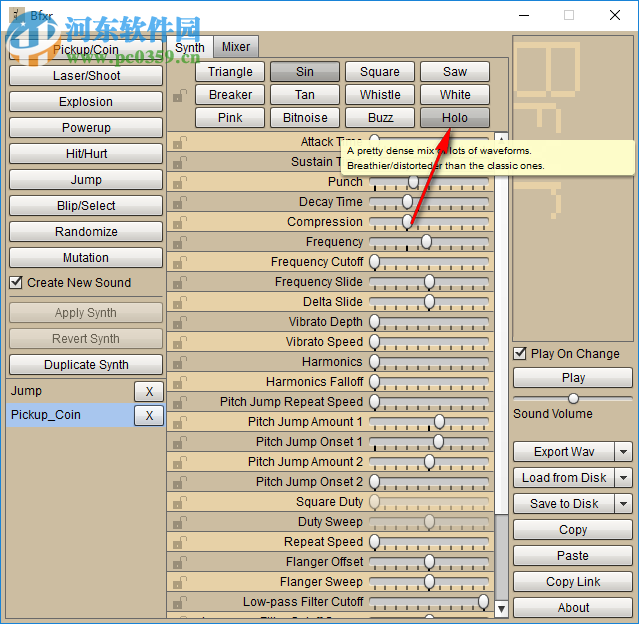Lock the Square Duty parameter
Viewport: 639px width, 624px height.
click(x=179, y=502)
